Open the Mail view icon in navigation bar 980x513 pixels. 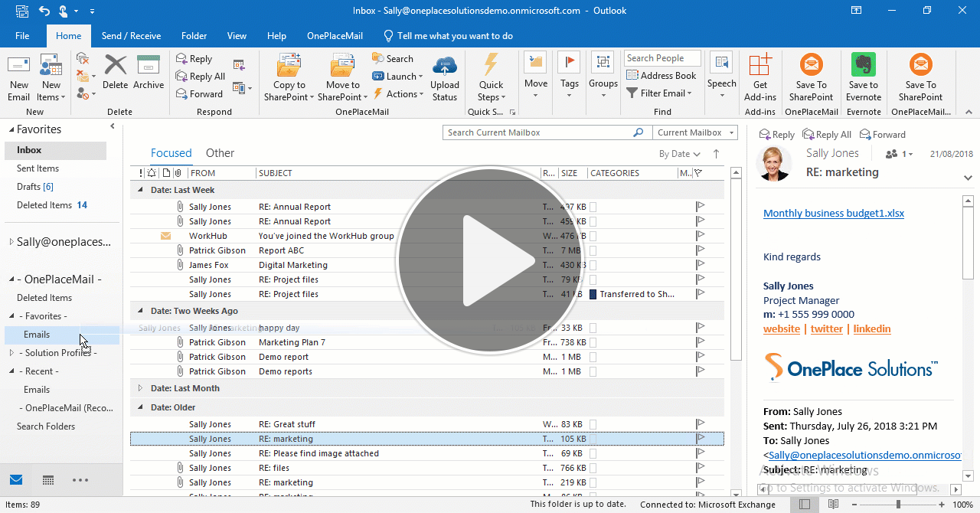[16, 480]
